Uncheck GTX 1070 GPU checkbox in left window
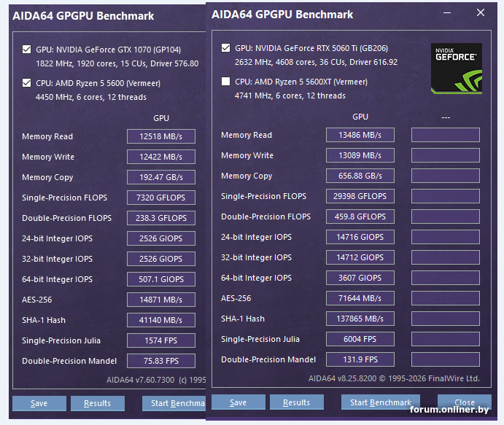Viewport: 504px width, 425px height. (27, 50)
